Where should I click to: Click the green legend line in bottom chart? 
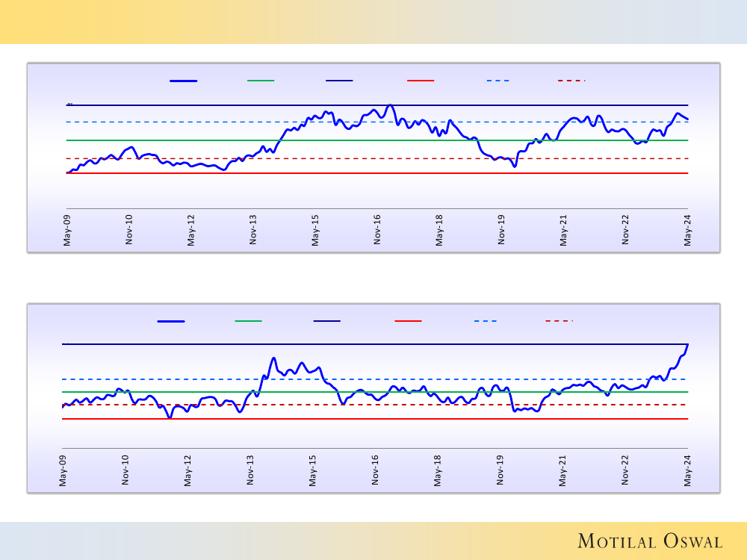coord(248,321)
